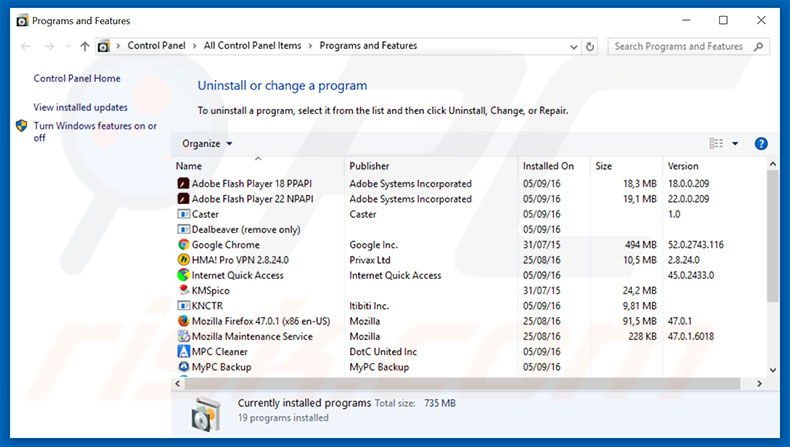Screen dimensions: 790x447
Task: Click the 24,2 MB size cell
Action: click(x=639, y=290)
